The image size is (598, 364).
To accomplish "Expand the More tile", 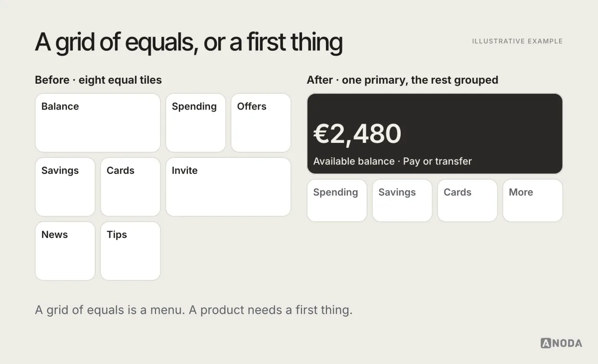I will click(x=533, y=200).
